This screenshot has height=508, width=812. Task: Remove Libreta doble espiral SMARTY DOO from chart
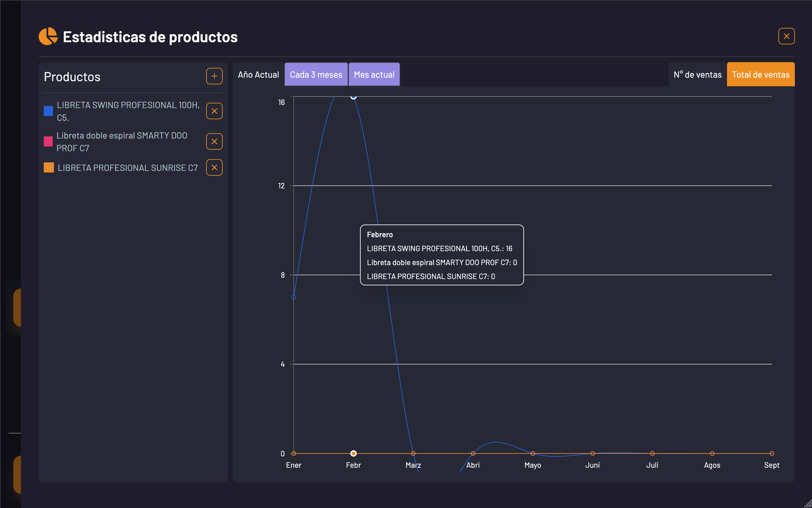tap(214, 141)
